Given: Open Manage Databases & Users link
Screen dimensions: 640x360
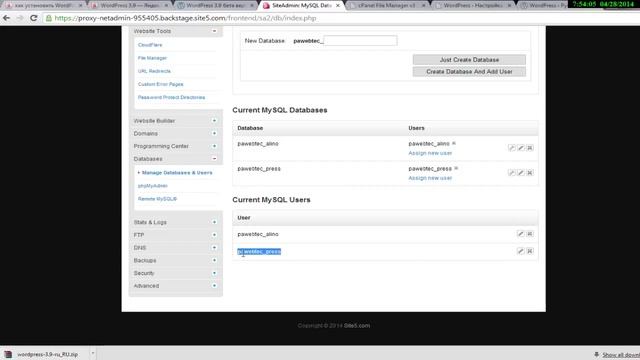Looking at the screenshot, I should tap(177, 173).
